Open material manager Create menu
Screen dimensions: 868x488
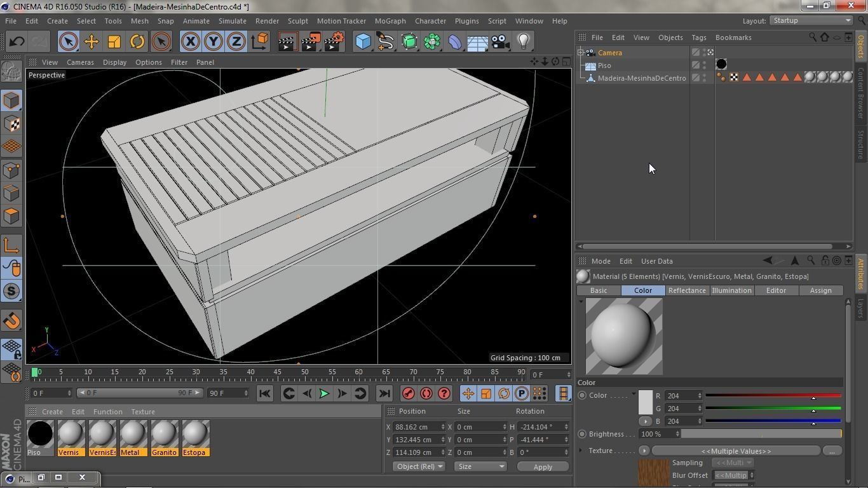(52, 412)
